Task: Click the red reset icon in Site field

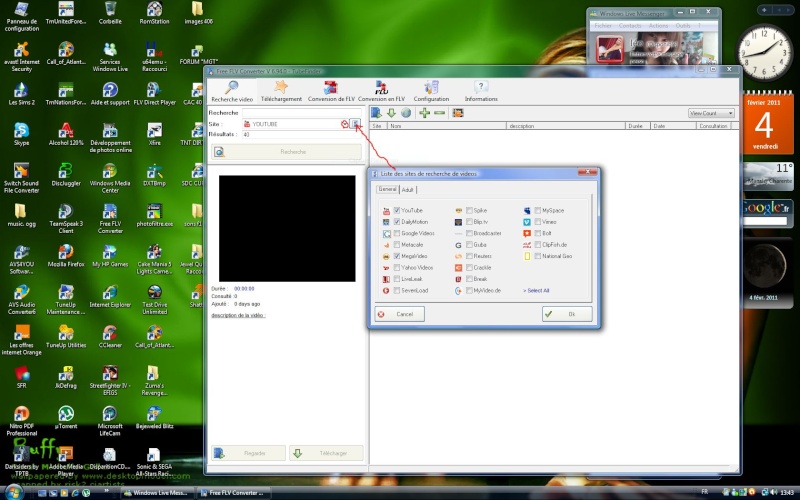Action: 344,124
